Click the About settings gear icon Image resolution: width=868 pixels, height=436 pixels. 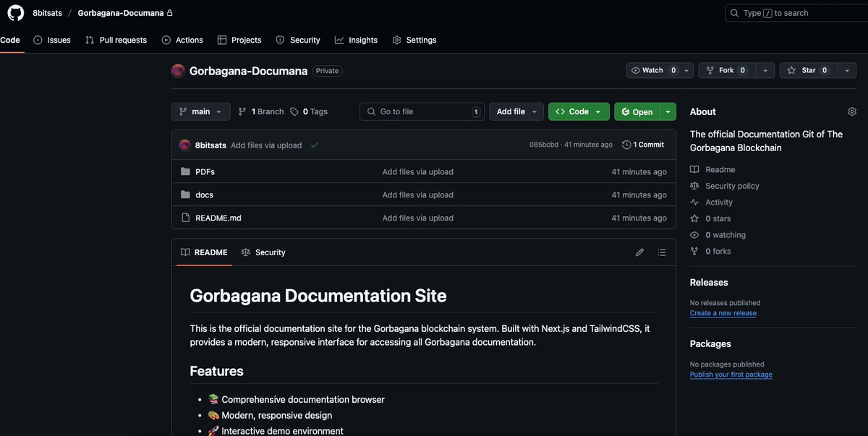(x=852, y=111)
